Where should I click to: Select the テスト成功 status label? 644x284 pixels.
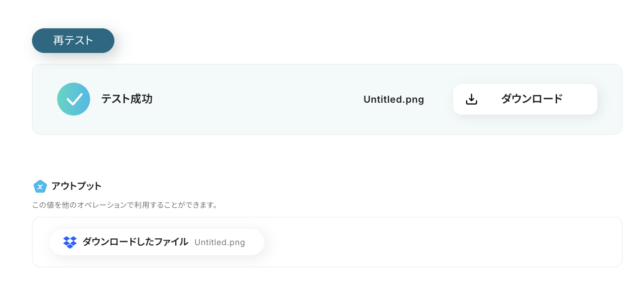point(127,99)
